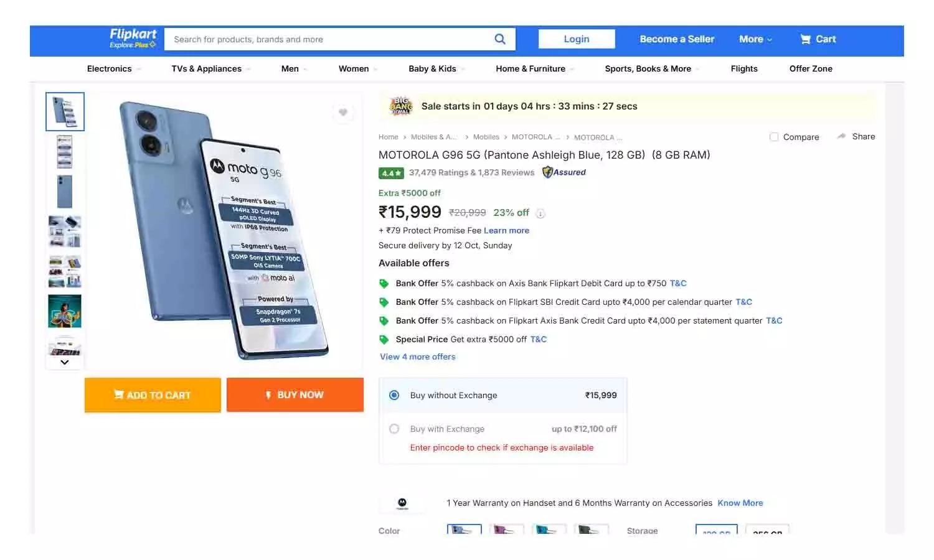Screen dimensions: 934x560
Task: Select the second product thumbnail in the sidebar
Action: 64,151
